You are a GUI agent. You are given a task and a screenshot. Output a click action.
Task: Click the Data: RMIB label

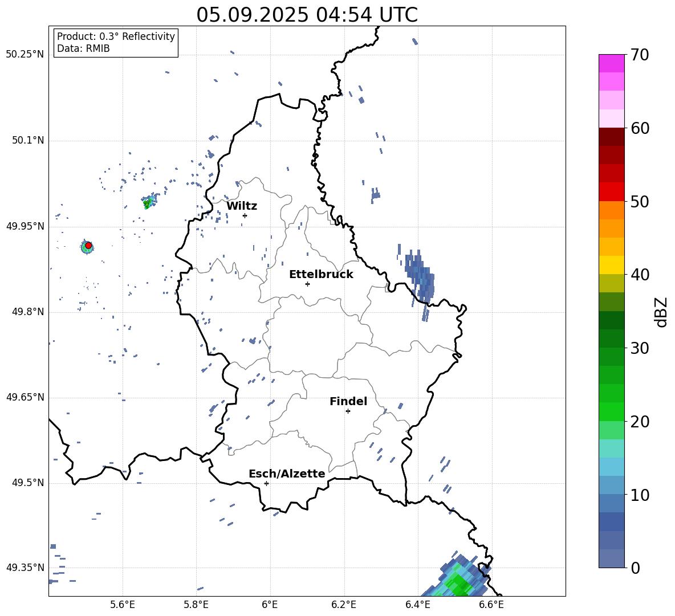coord(83,48)
